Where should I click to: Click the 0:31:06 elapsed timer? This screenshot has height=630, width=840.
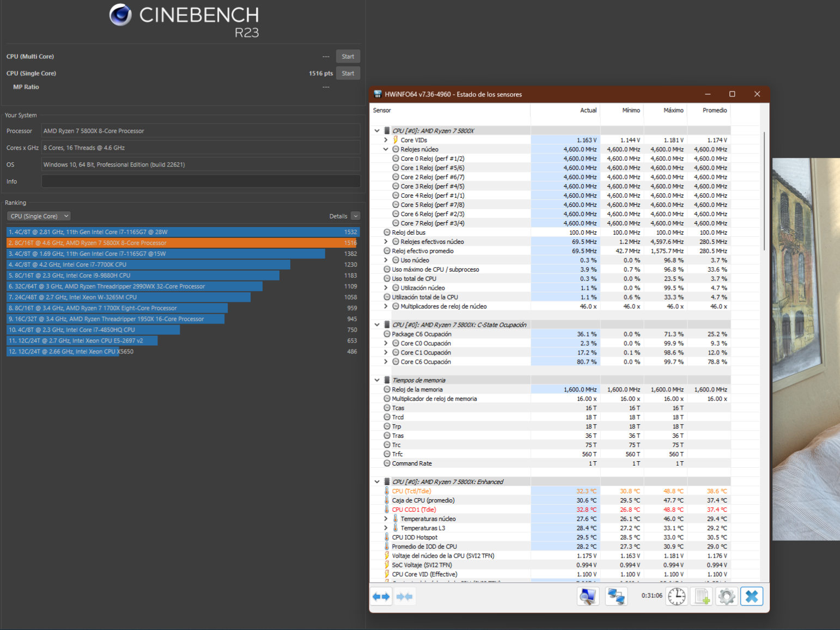(x=652, y=596)
